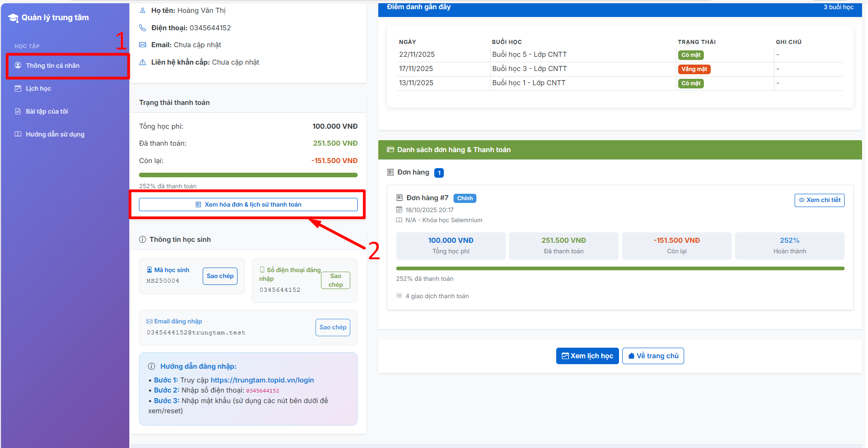
Task: Copy the login email address
Action: [332, 328]
